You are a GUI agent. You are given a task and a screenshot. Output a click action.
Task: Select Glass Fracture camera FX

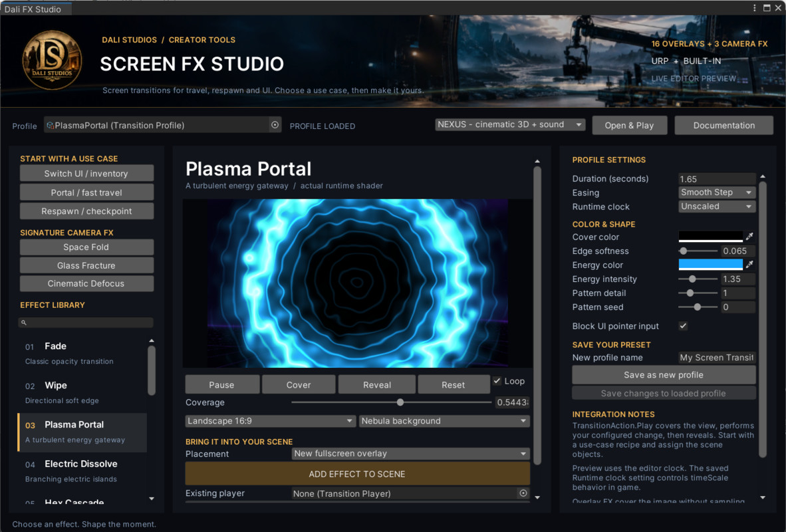[86, 265]
